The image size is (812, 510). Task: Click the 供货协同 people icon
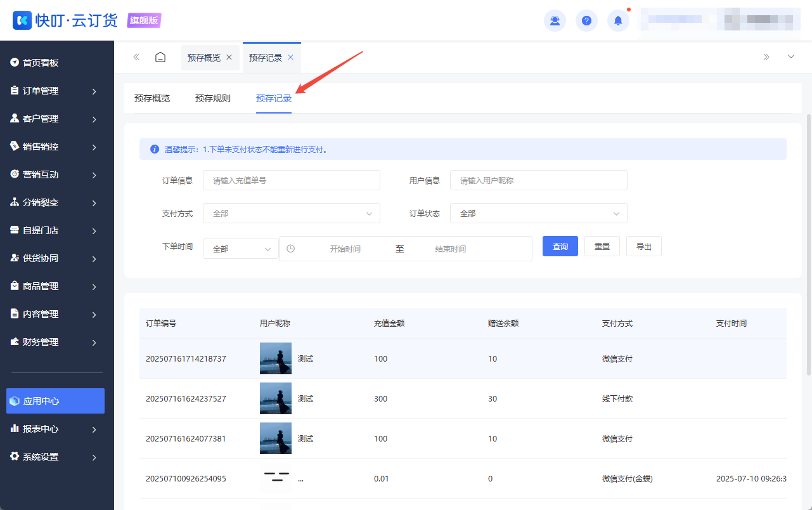point(15,258)
